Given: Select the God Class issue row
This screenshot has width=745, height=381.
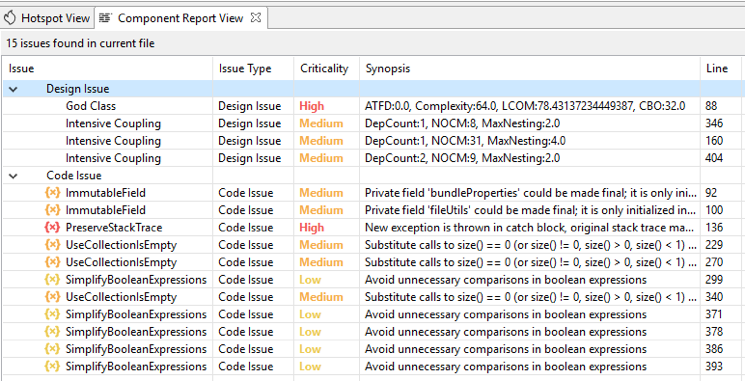Looking at the screenshot, I should pyautogui.click(x=372, y=106).
